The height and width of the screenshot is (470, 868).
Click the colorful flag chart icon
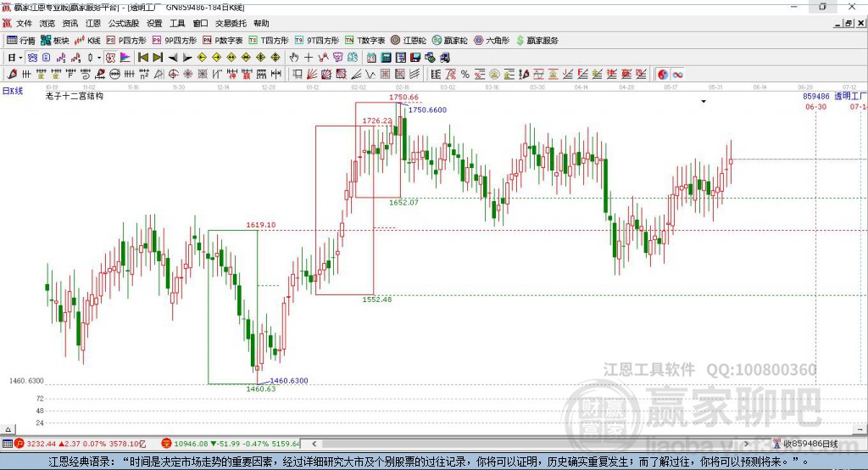125,58
